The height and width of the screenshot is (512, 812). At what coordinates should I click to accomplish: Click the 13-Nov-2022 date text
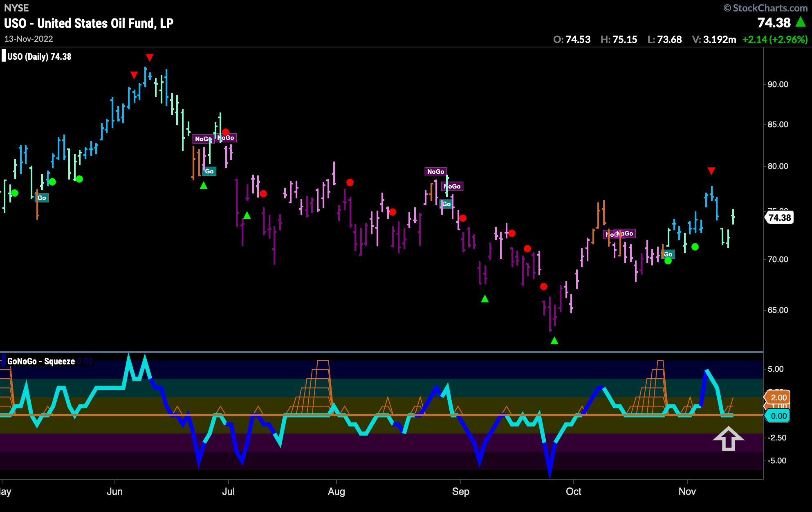coord(29,39)
